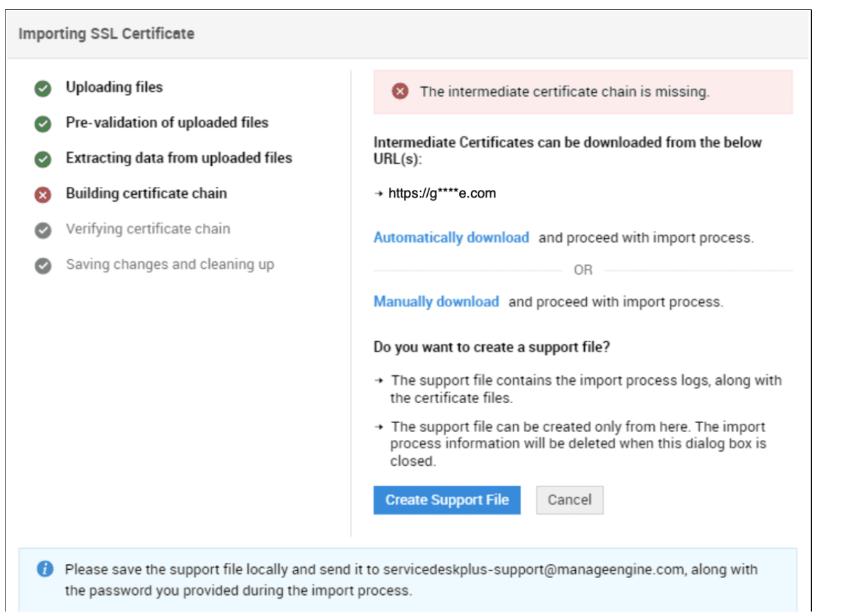
Task: Click the https://g****e.com certificate URL
Action: point(442,193)
